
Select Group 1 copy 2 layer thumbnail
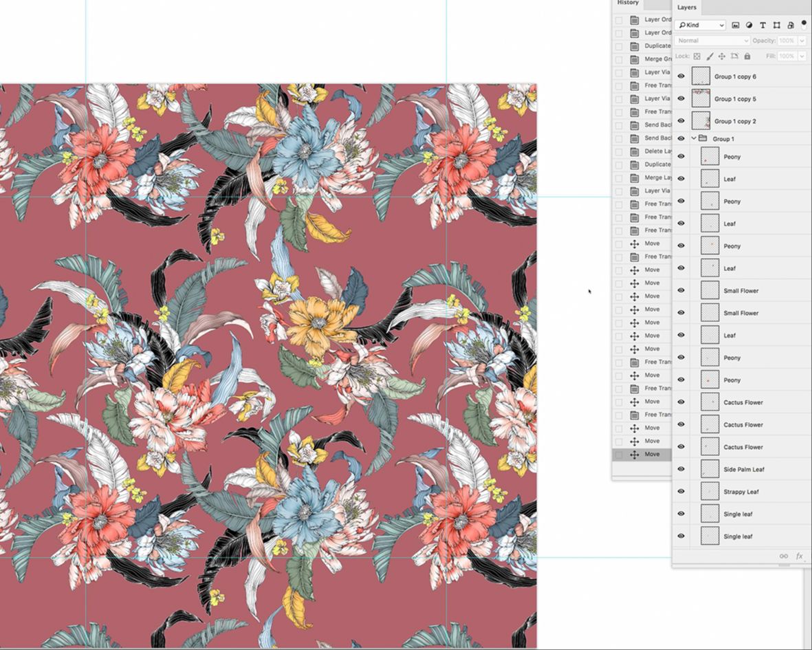point(701,120)
